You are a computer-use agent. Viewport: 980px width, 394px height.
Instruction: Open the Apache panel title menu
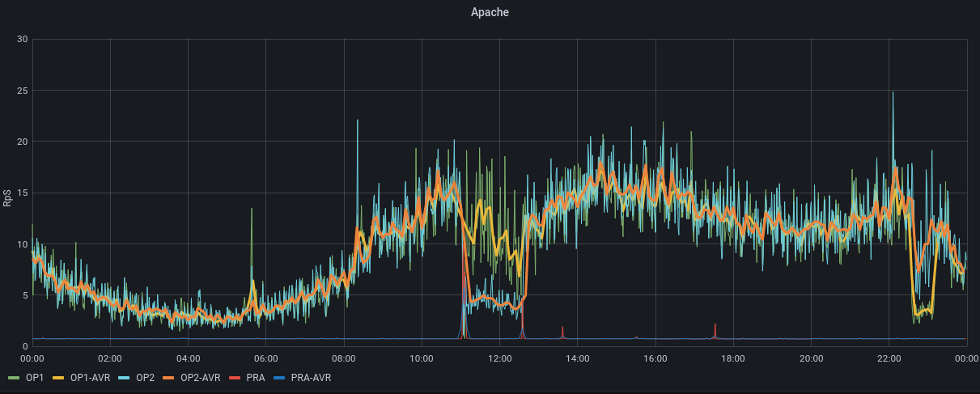point(490,12)
